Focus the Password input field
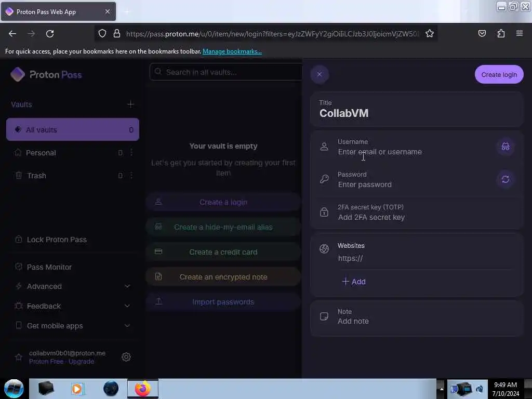This screenshot has height=399, width=532. pos(414,184)
